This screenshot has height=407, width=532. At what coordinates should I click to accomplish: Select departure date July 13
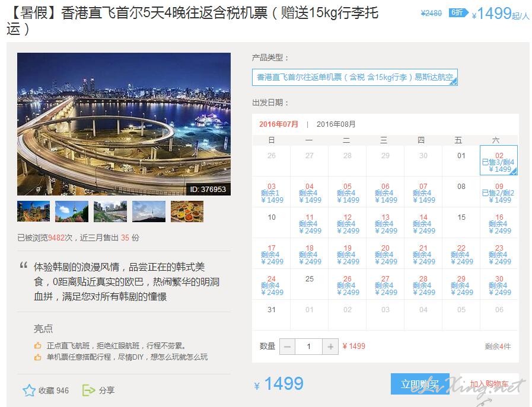[x=386, y=223]
